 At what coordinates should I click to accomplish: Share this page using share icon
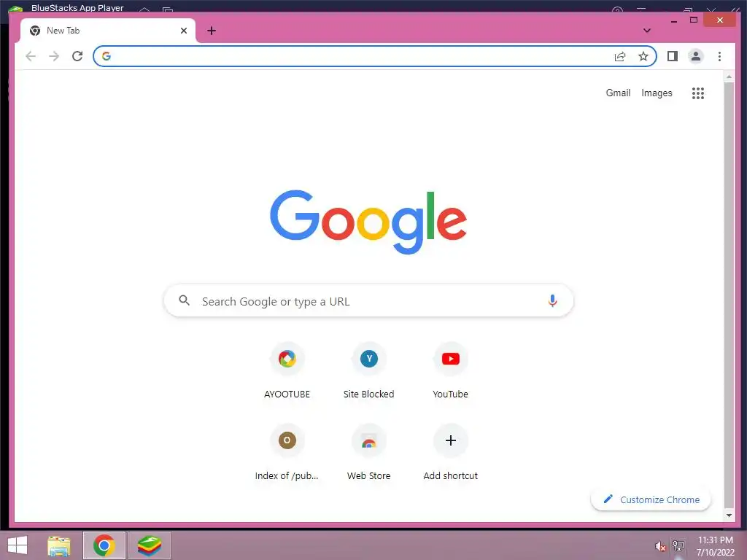point(620,57)
